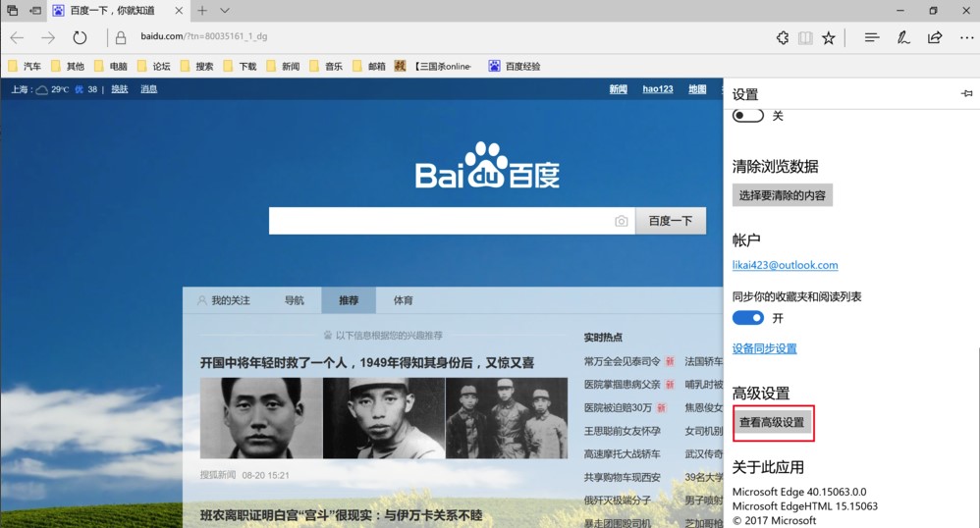The image size is (980, 528).
Task: Open 下载 favorites folder
Action: pos(240,66)
